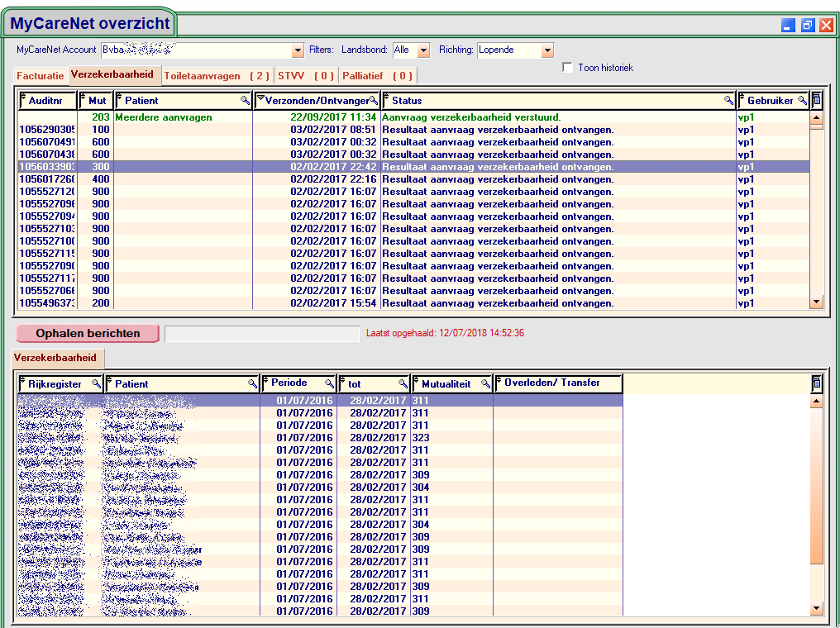Click search icon in Rijkregister column header

96,383
